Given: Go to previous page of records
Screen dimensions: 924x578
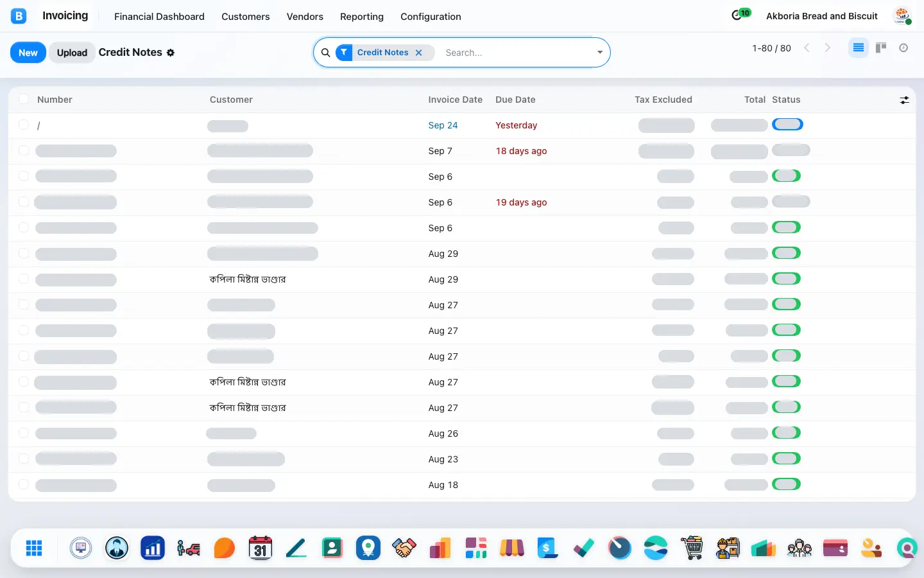Looking at the screenshot, I should (807, 48).
